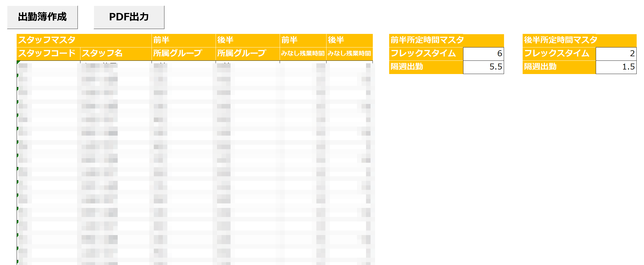This screenshot has width=644, height=265.
Task: Click the first 所属グループ header under 前半
Action: click(x=184, y=54)
